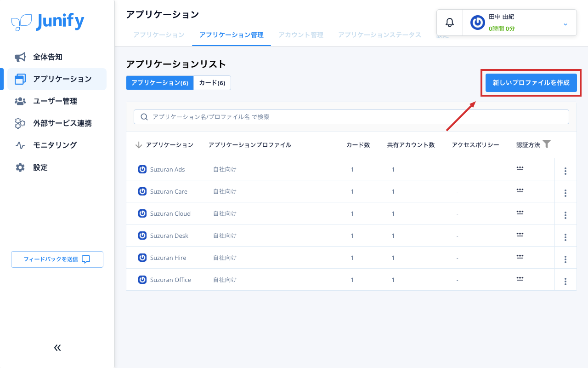Open 外部サービス連携 integrations icon
The image size is (588, 368).
click(20, 123)
